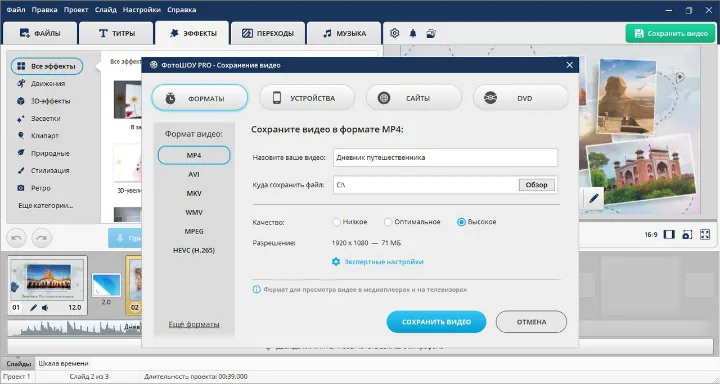Switch to the ТИТРЫ tab
This screenshot has width=720, height=384.
[117, 33]
